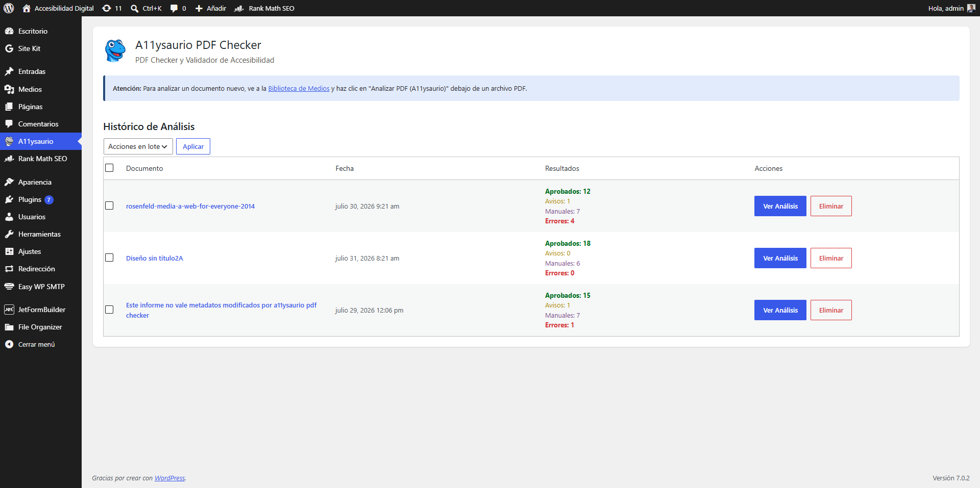Open the site home icon in admin bar

[x=27, y=8]
